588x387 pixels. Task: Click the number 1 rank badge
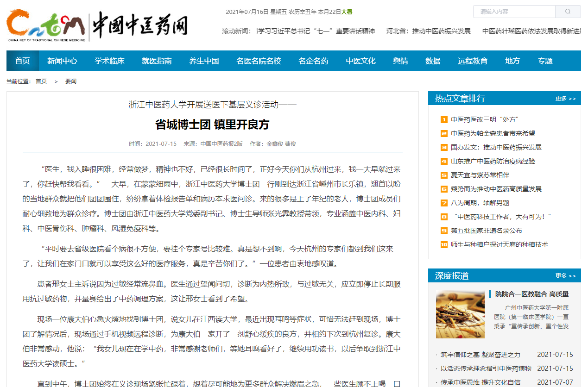pos(444,119)
